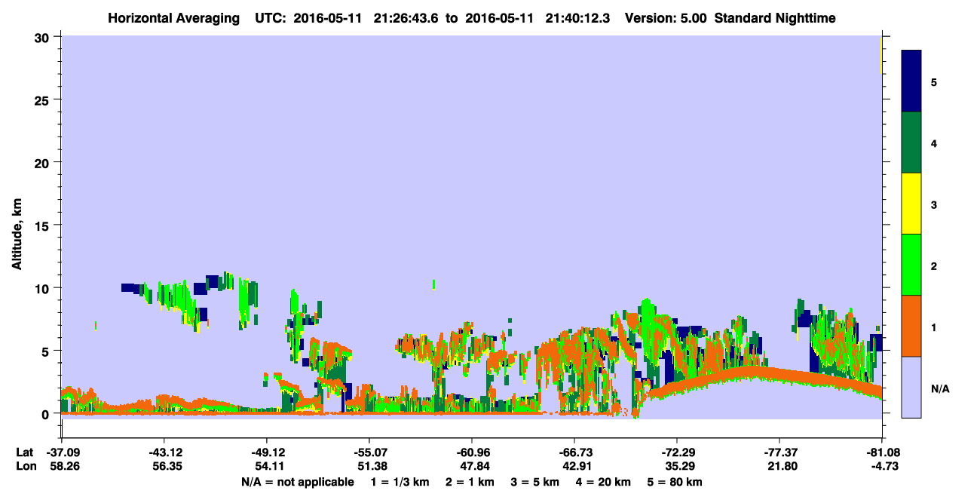Click the altitude tick label '25'
The image size is (980, 503).
pyautogui.click(x=44, y=100)
